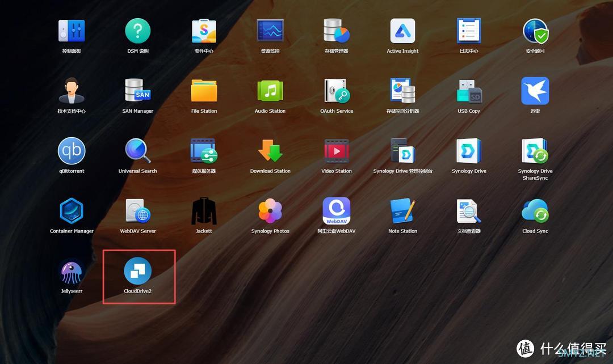Launch Download Station
Viewport: 613px width, 364px height.
pos(270,151)
